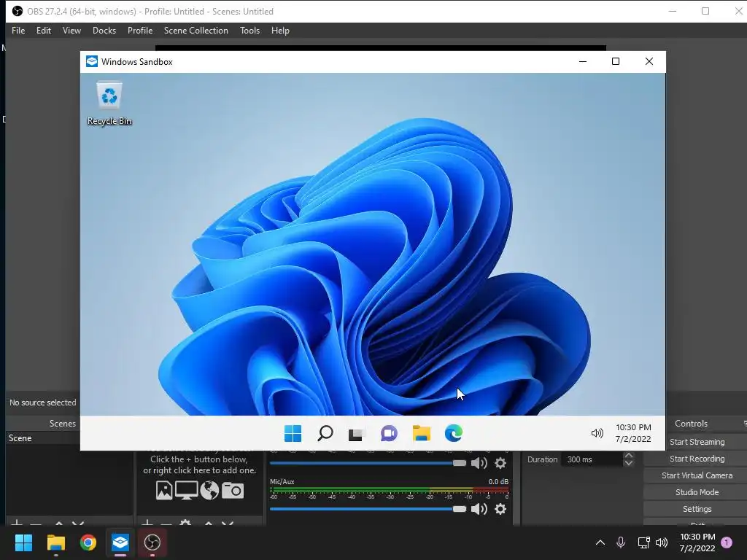Screen dimensions: 747x560
Task: Increase transition Duration with up arrow
Action: [x=628, y=456]
